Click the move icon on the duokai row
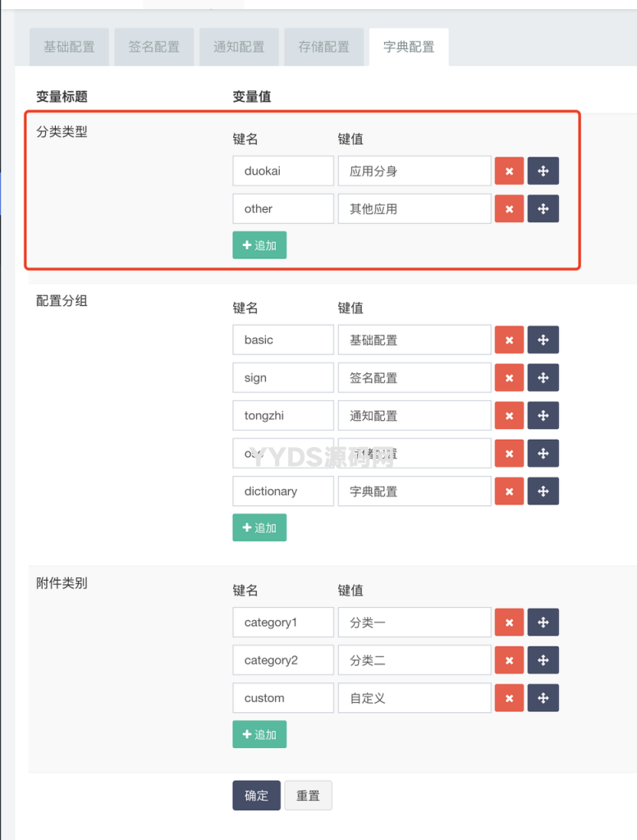The image size is (637, 840). (543, 171)
